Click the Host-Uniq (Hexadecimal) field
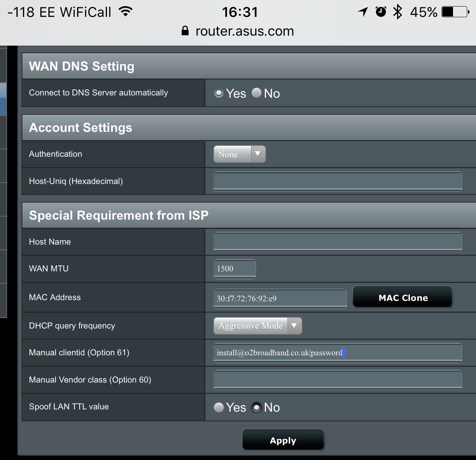The image size is (476, 460). (337, 181)
